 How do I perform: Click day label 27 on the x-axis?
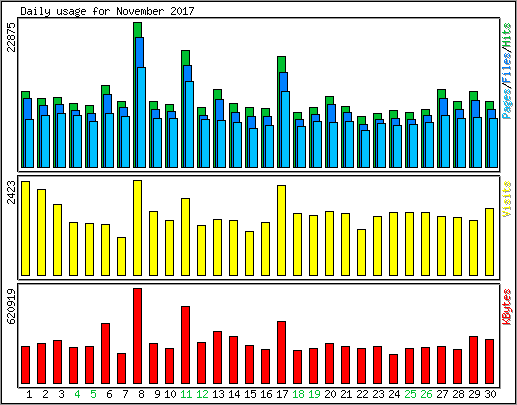click(x=442, y=394)
